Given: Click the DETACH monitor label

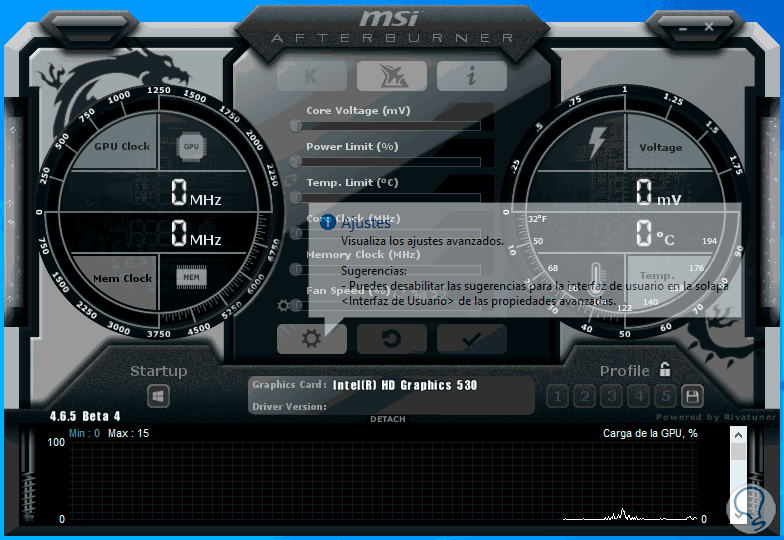Looking at the screenshot, I should [388, 419].
